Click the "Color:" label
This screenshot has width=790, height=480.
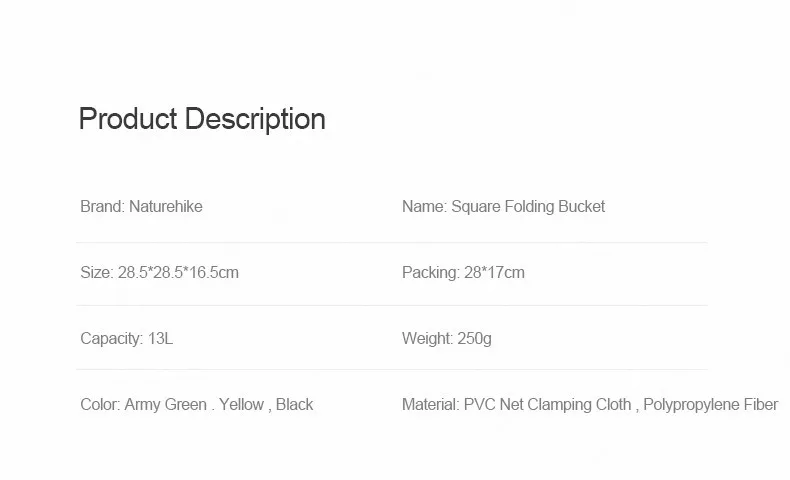click(x=100, y=405)
